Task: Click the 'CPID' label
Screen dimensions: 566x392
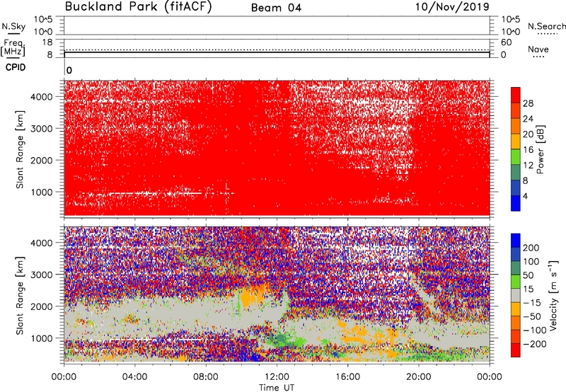Action: coord(15,67)
